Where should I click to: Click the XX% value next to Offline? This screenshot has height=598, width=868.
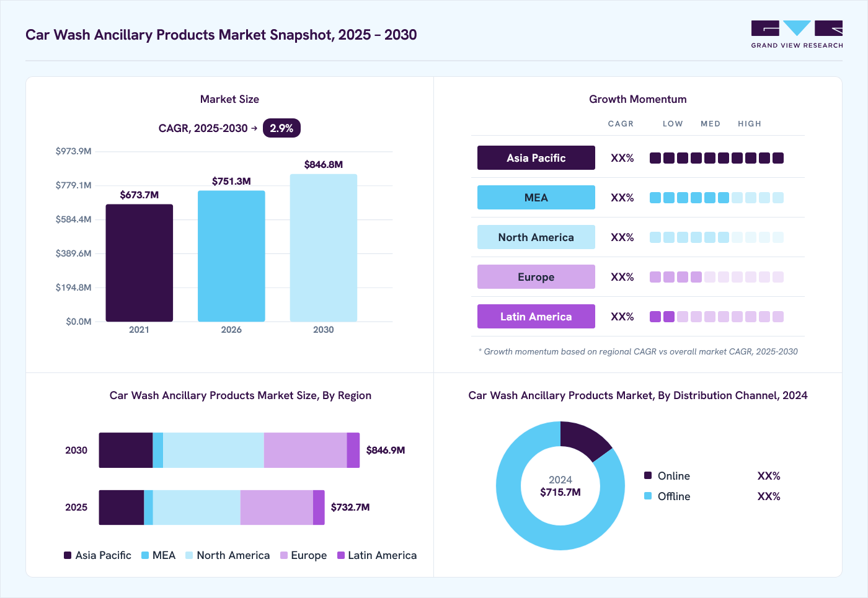(769, 496)
